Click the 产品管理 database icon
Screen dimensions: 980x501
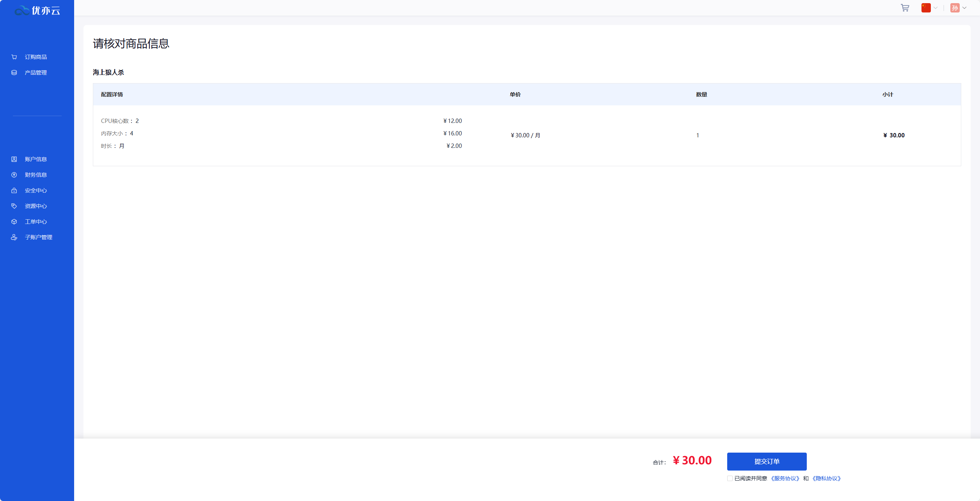click(x=14, y=73)
